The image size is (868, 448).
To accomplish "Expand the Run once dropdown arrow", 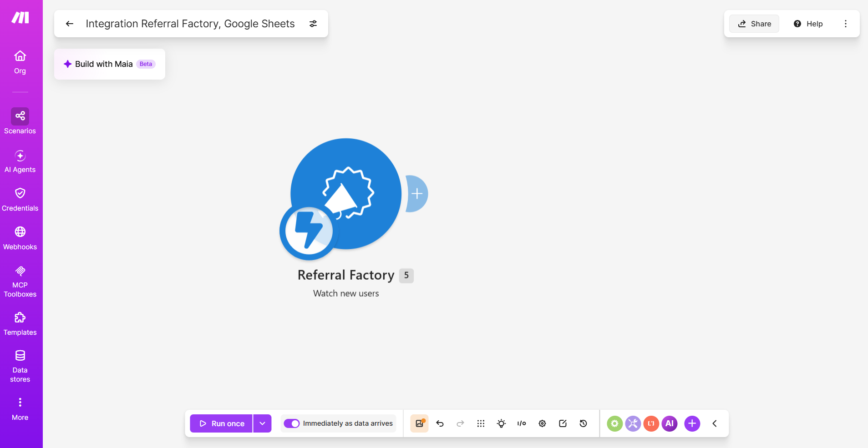I will coord(263,423).
